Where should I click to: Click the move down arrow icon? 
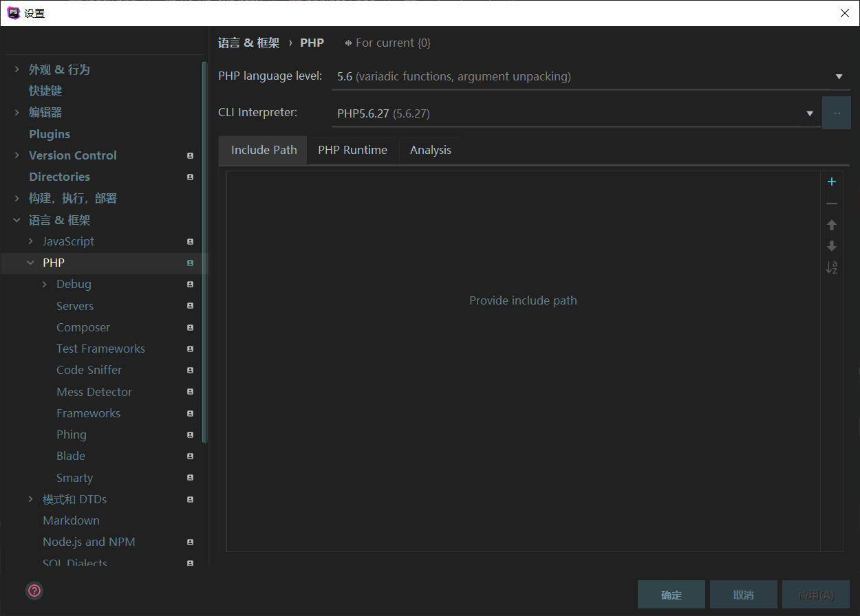[831, 246]
